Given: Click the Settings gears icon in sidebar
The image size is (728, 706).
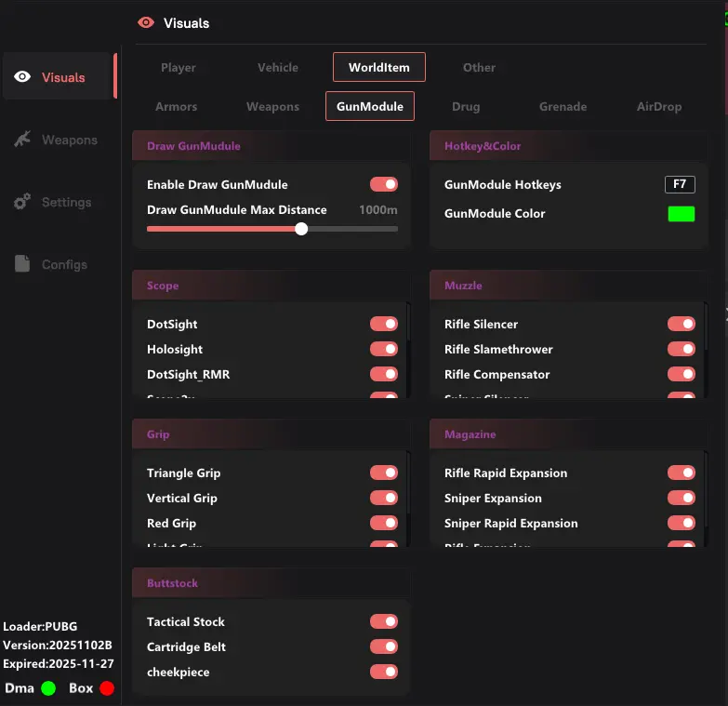Looking at the screenshot, I should pyautogui.click(x=23, y=202).
